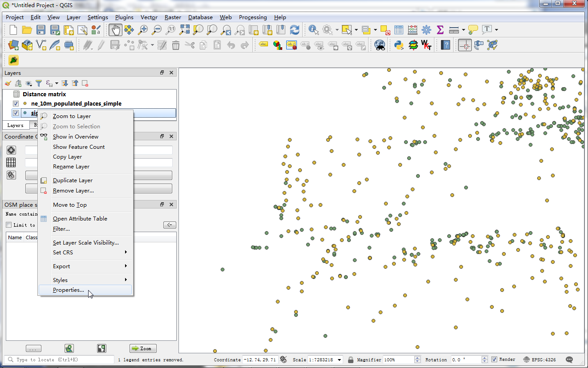Click the trash Delete Selected icon

pyautogui.click(x=176, y=45)
